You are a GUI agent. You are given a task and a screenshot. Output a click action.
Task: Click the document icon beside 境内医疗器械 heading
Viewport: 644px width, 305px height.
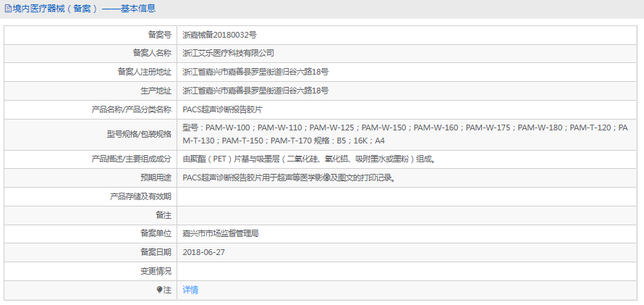(x=8, y=9)
